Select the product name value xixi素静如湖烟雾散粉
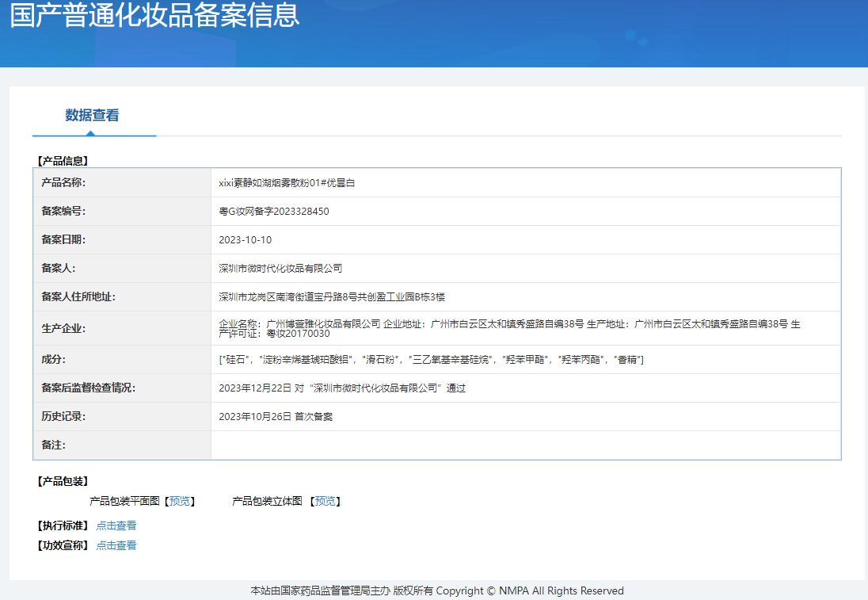 [287, 183]
